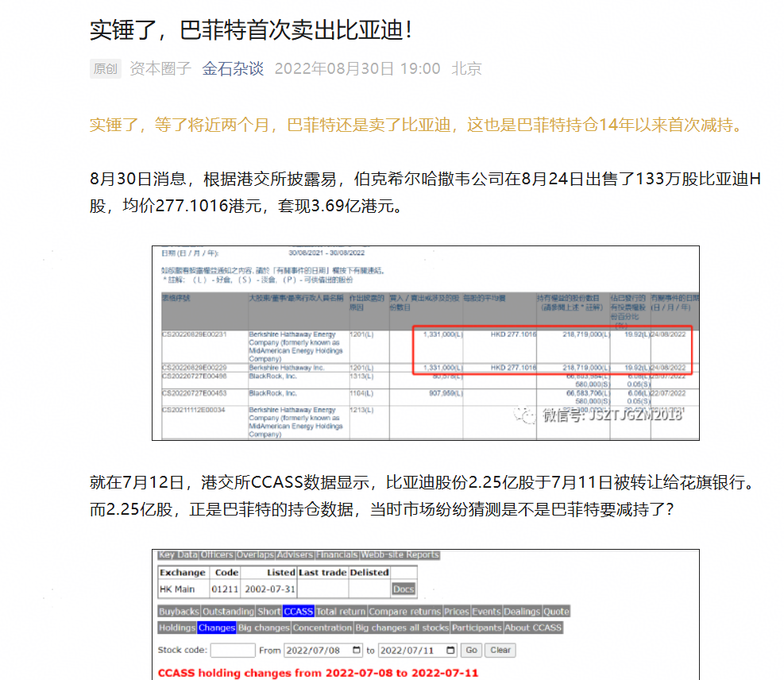Select the highlighted CCASS menu item
This screenshot has height=680, width=784.
[299, 612]
